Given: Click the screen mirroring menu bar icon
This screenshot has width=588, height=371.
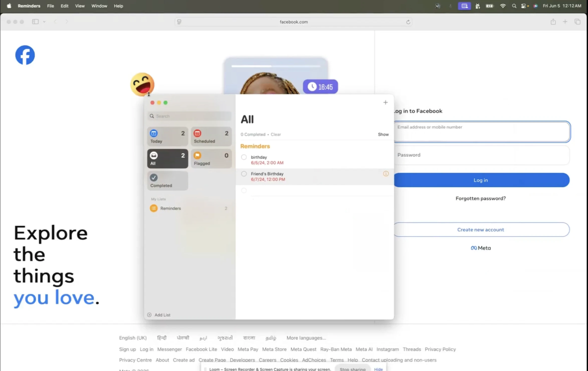Looking at the screenshot, I should pyautogui.click(x=464, y=6).
